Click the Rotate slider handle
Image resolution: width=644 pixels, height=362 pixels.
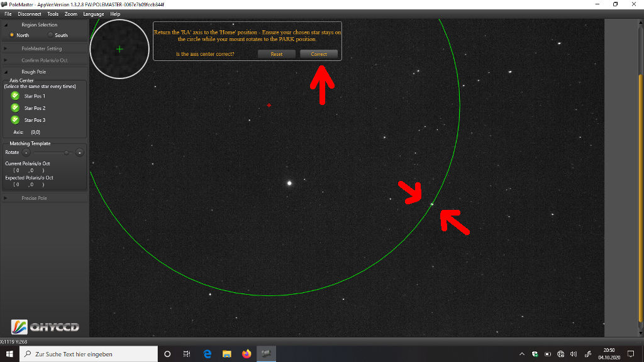click(x=66, y=152)
